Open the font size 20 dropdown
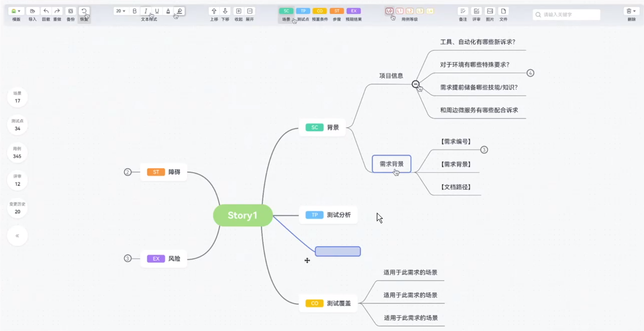 point(121,11)
